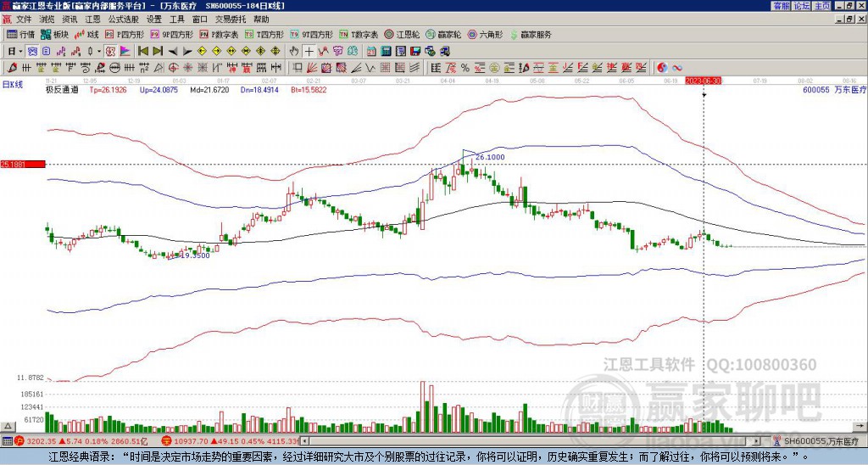868x465 pixels.
Task: Click the 主页 homepage button
Action: [822, 6]
